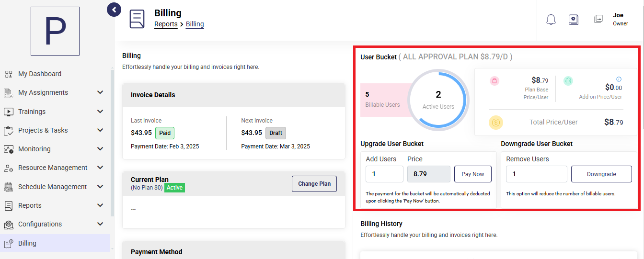Image resolution: width=644 pixels, height=259 pixels.
Task: Click the Schedule Management calendar icon
Action: click(8, 187)
